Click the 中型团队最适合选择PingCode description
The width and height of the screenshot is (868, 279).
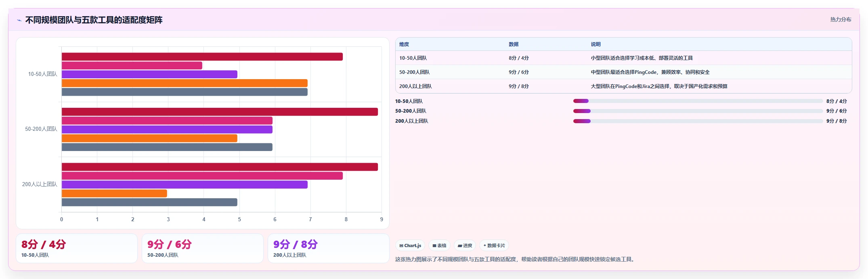coord(650,72)
